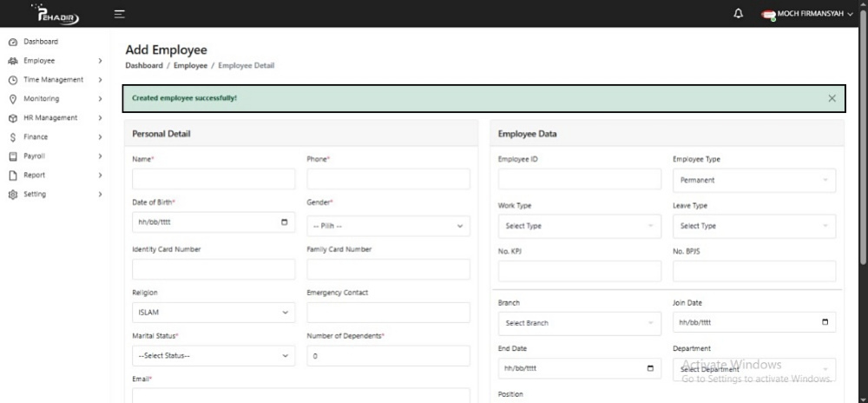
Task: Expand the Report chevron
Action: coord(100,175)
